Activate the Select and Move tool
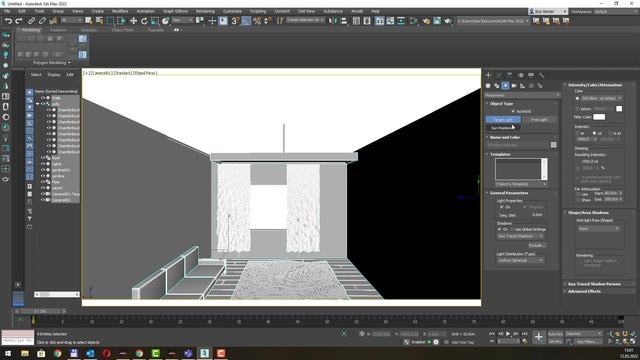 click(x=133, y=21)
